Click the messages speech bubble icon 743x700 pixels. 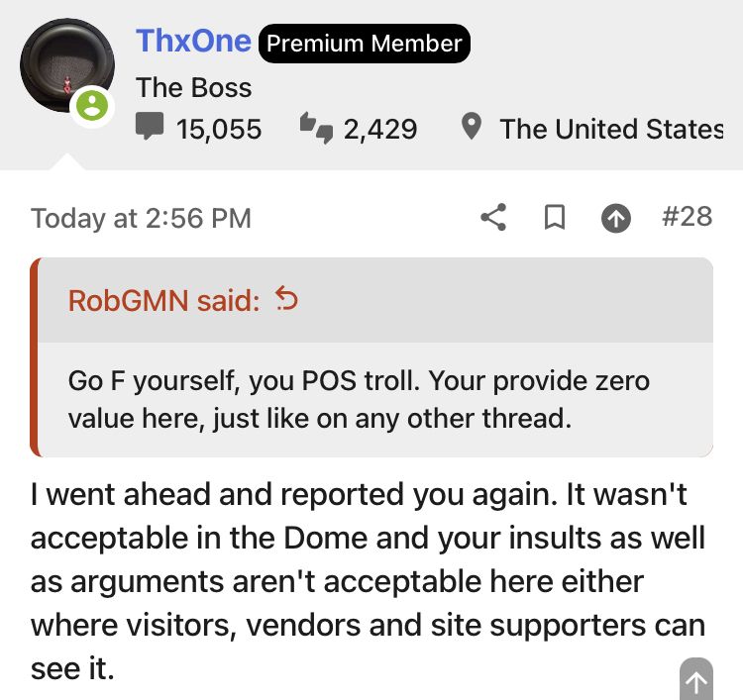pyautogui.click(x=151, y=129)
